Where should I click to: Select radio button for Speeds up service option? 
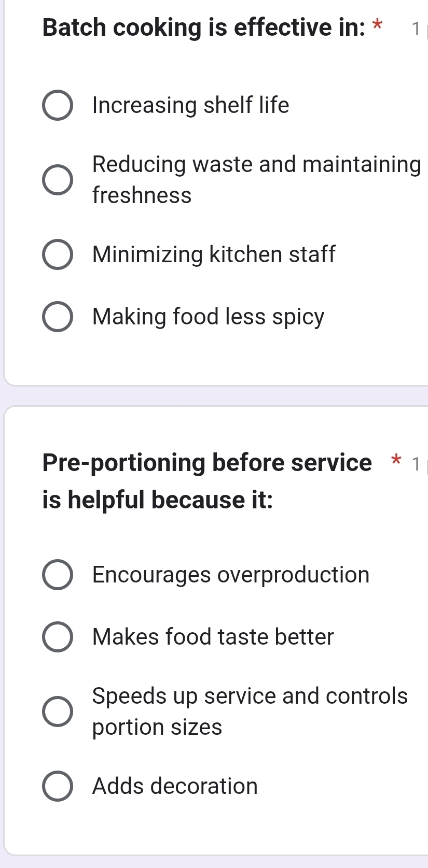57,712
